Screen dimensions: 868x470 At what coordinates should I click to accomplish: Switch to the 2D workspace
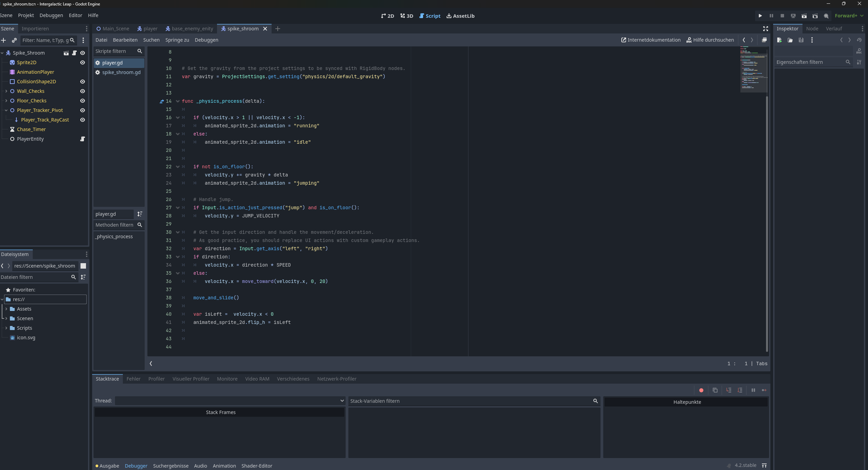click(388, 16)
